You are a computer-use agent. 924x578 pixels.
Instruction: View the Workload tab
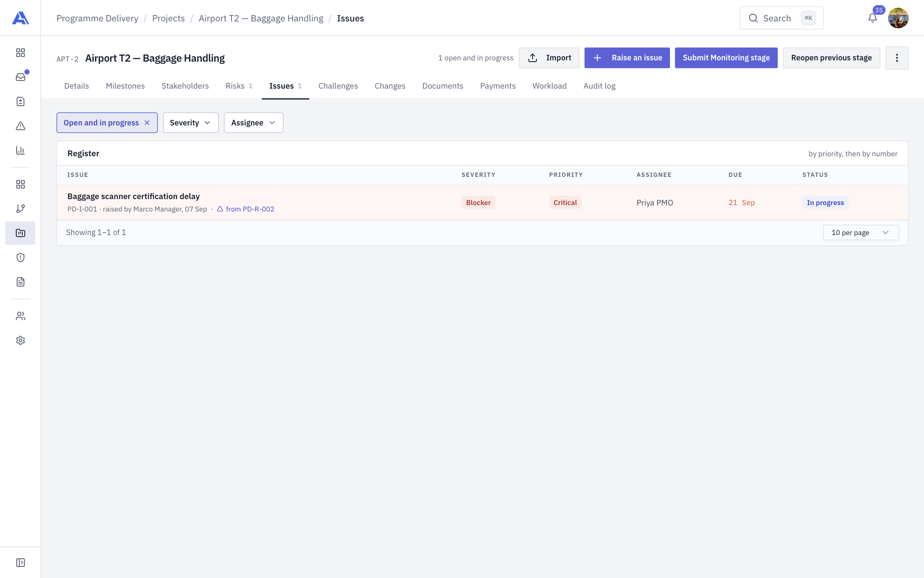coord(550,86)
